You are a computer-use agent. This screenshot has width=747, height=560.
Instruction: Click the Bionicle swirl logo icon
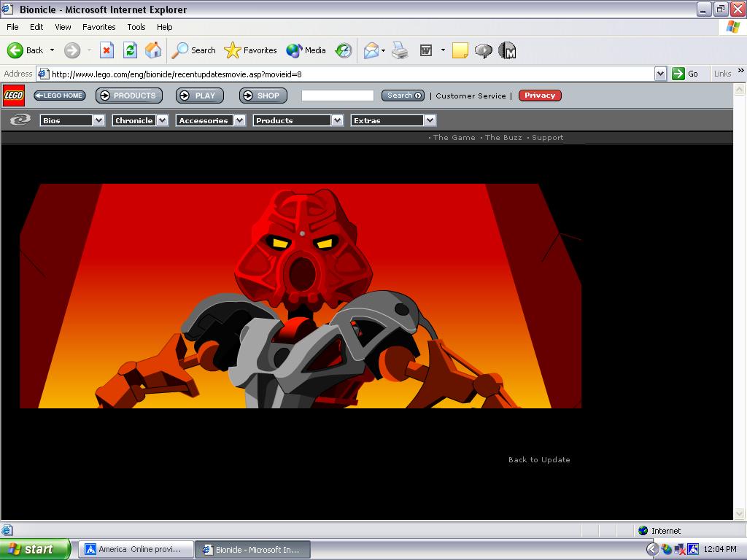20,120
